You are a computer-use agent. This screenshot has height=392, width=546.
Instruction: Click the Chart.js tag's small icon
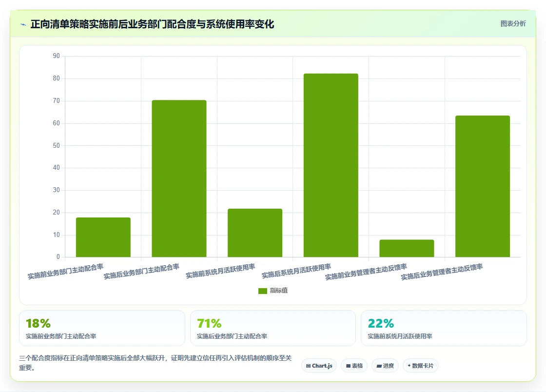[308, 366]
